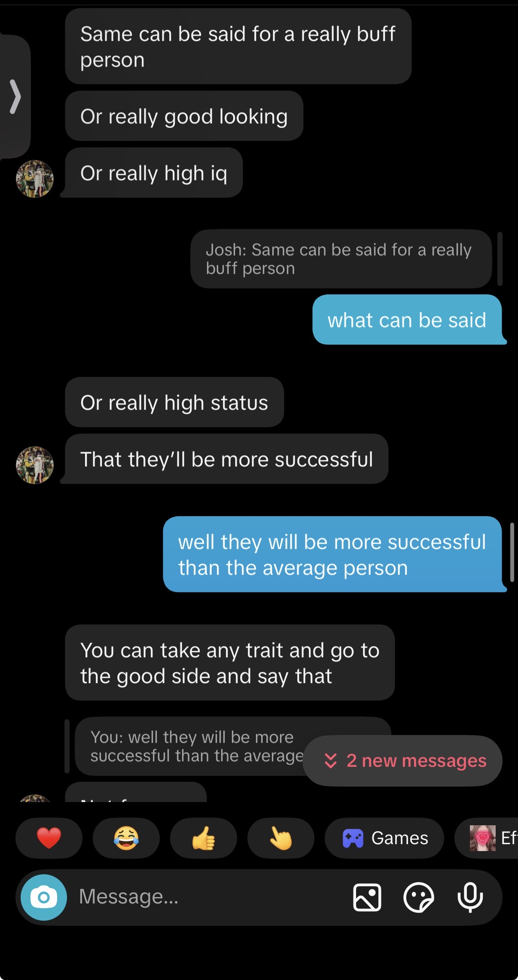
Task: Open avatar beside 'That they'll be more successful'
Action: pos(35,465)
